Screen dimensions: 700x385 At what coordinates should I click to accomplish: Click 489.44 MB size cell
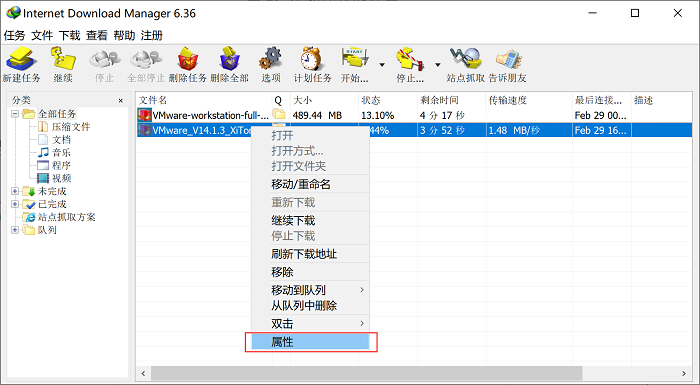(x=317, y=115)
